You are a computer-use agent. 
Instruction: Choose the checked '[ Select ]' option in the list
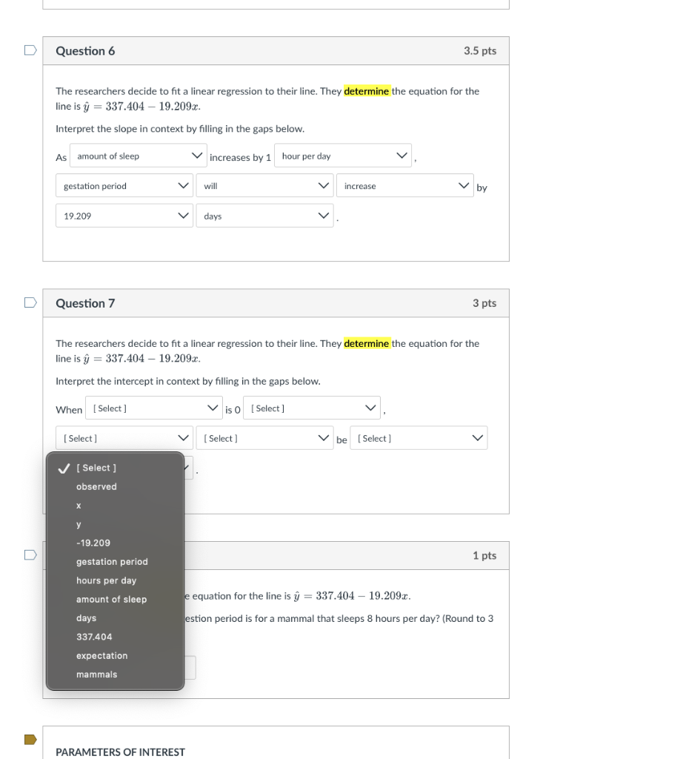pyautogui.click(x=115, y=468)
